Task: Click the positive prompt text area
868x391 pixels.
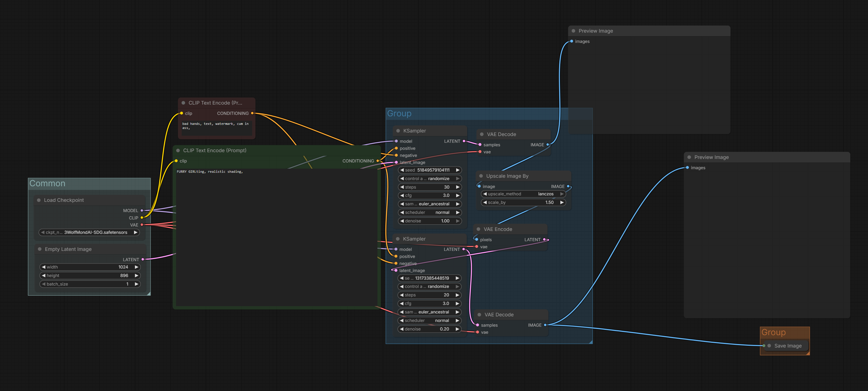Action: point(276,236)
